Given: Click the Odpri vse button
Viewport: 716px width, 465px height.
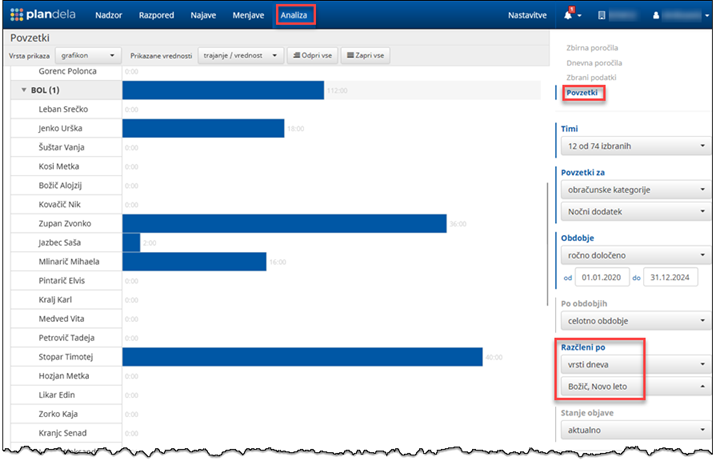Looking at the screenshot, I should tap(311, 55).
